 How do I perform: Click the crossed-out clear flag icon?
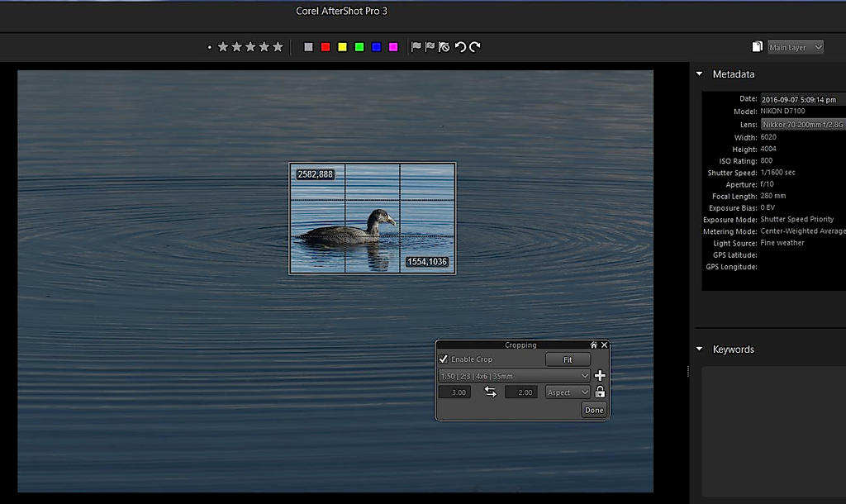point(444,47)
